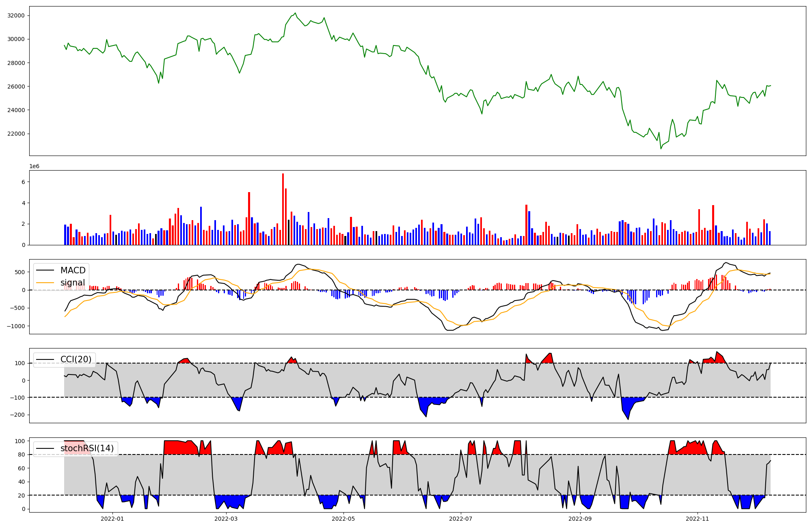Click the 1e6 volume scale label
The width and height of the screenshot is (812, 528).
click(x=35, y=167)
